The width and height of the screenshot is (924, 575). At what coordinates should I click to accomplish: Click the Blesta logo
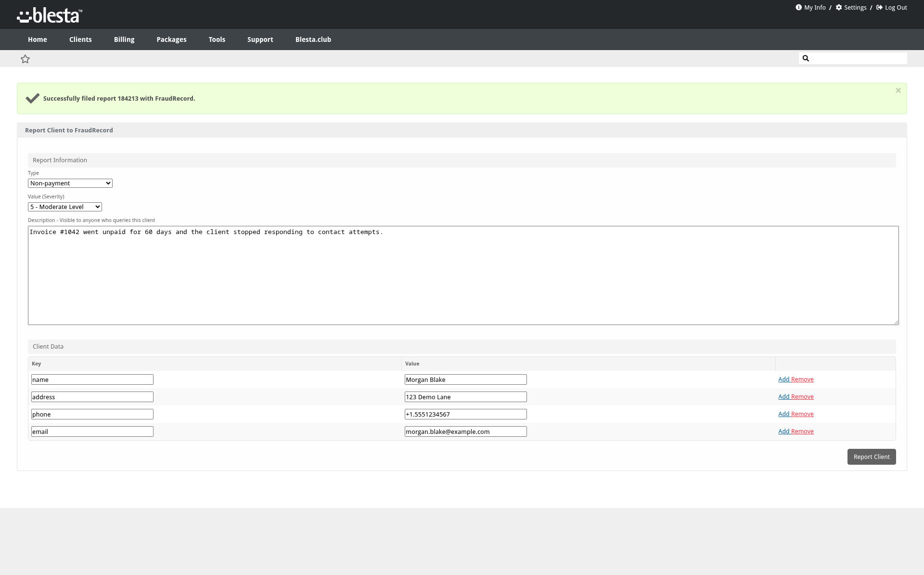(50, 15)
